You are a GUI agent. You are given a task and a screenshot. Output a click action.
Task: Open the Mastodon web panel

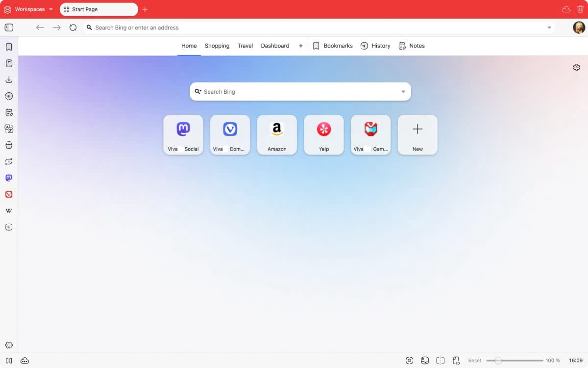[9, 178]
